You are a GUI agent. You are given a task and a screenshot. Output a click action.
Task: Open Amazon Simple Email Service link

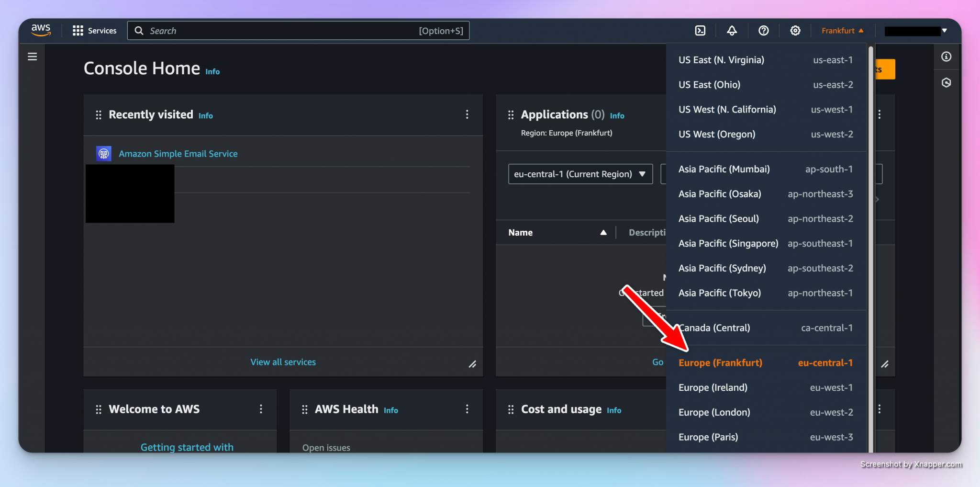point(178,154)
